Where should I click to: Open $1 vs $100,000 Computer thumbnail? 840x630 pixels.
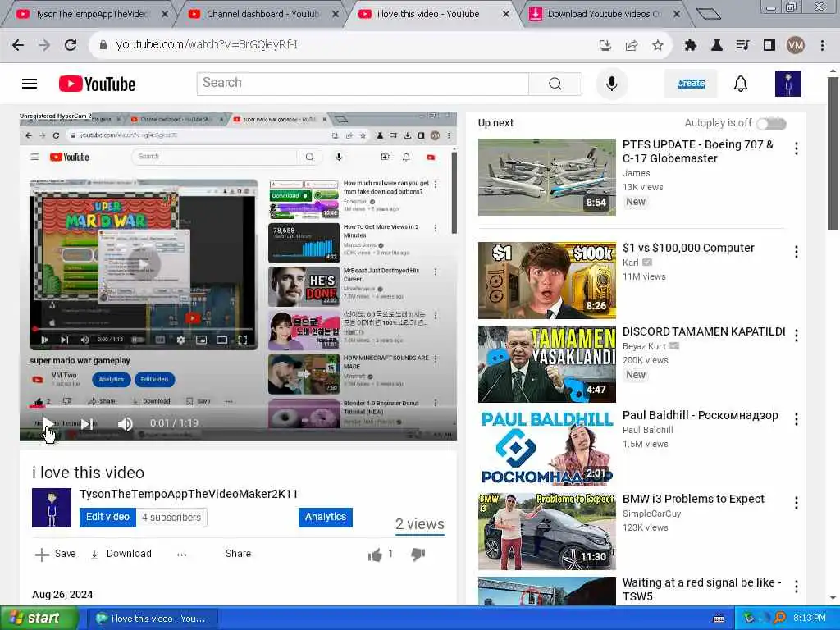pyautogui.click(x=547, y=281)
